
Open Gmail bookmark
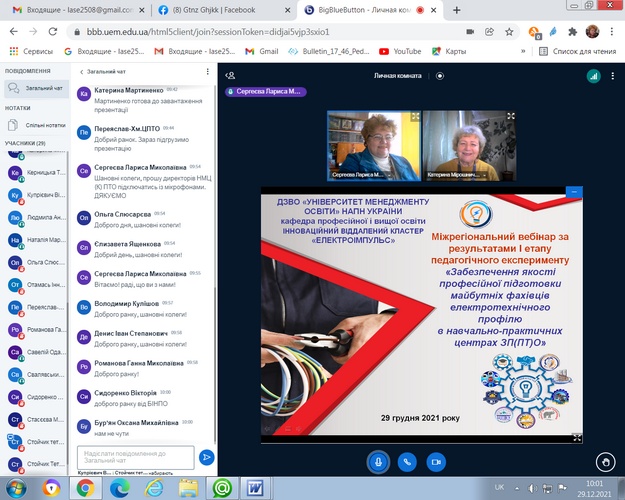pyautogui.click(x=261, y=51)
